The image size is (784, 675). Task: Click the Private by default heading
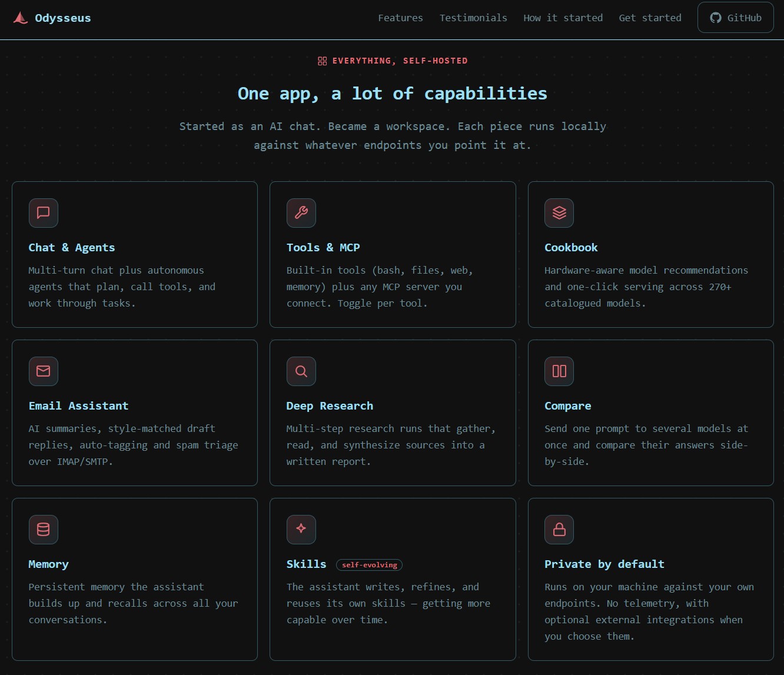pyautogui.click(x=604, y=564)
